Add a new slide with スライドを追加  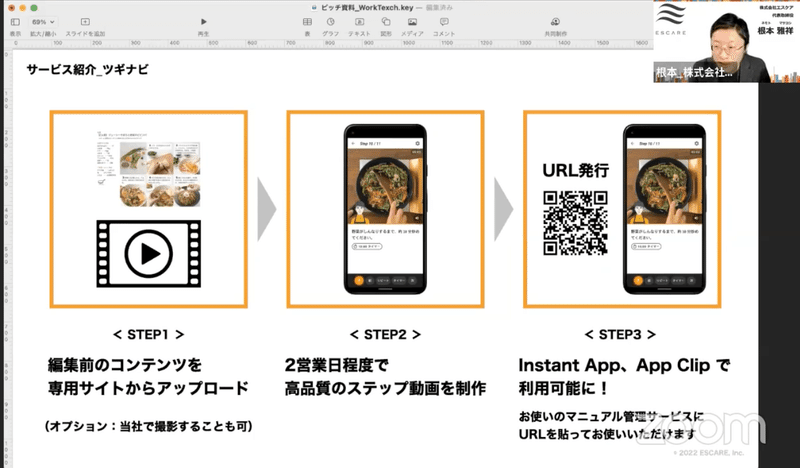[x=85, y=22]
